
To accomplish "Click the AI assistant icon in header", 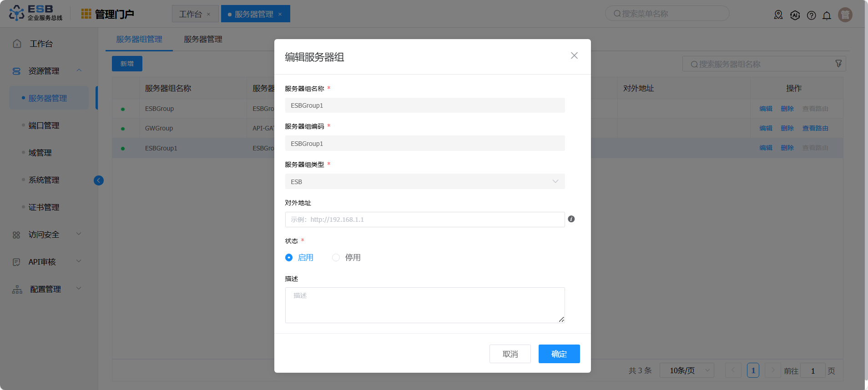I will point(795,15).
